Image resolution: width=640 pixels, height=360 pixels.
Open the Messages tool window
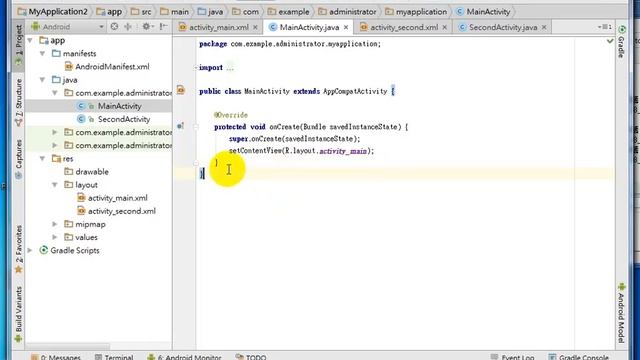tap(56, 357)
